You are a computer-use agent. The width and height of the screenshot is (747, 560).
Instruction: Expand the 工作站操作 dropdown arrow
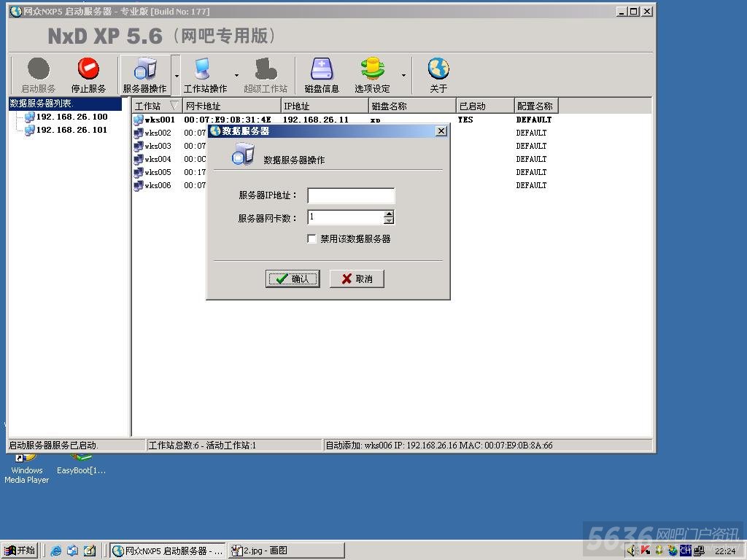(236, 76)
